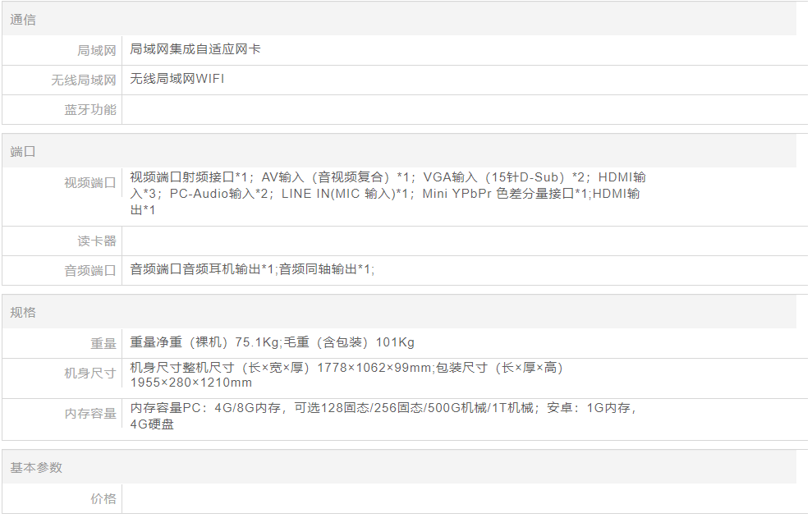Image resolution: width=812 pixels, height=518 pixels.
Task: Select the 无线局域网 row label
Action: [83, 80]
